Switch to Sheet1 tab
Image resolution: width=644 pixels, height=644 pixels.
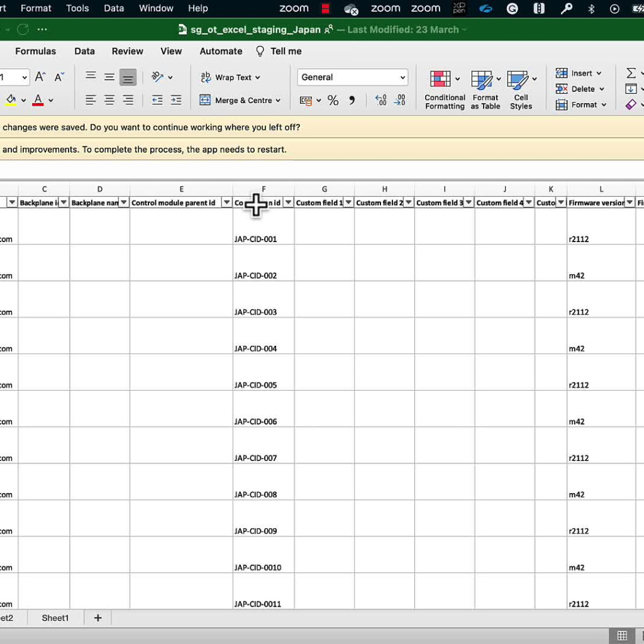point(55,618)
